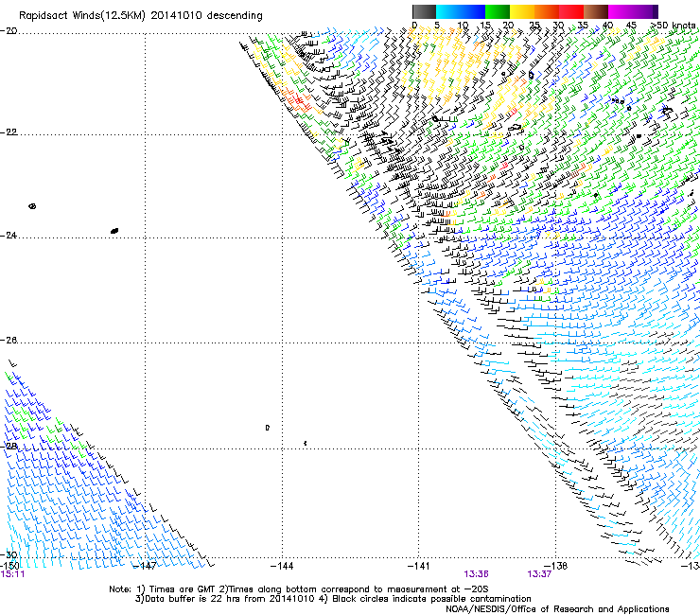Click the 'NOAA/NESDIS/Office of Research and Applications' credit
Image resolution: width=700 pixels, height=615 pixels.
point(557,609)
